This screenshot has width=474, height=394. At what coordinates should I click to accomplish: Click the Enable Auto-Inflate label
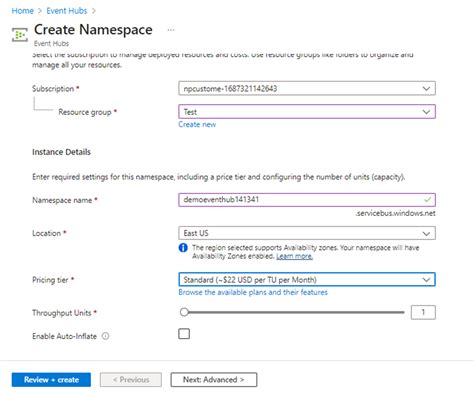pyautogui.click(x=64, y=336)
